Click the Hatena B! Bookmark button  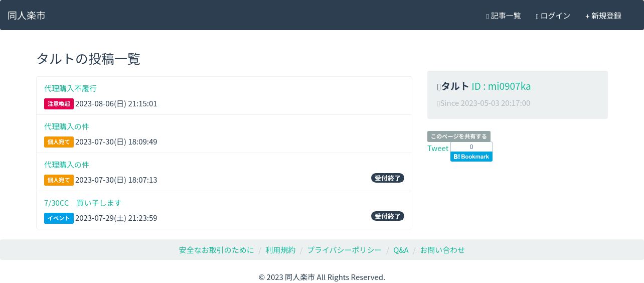pyautogui.click(x=471, y=157)
